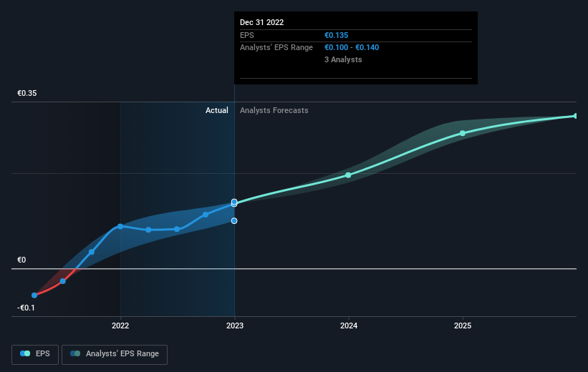Click the €0 y-axis label
The height and width of the screenshot is (372, 588).
pos(21,260)
